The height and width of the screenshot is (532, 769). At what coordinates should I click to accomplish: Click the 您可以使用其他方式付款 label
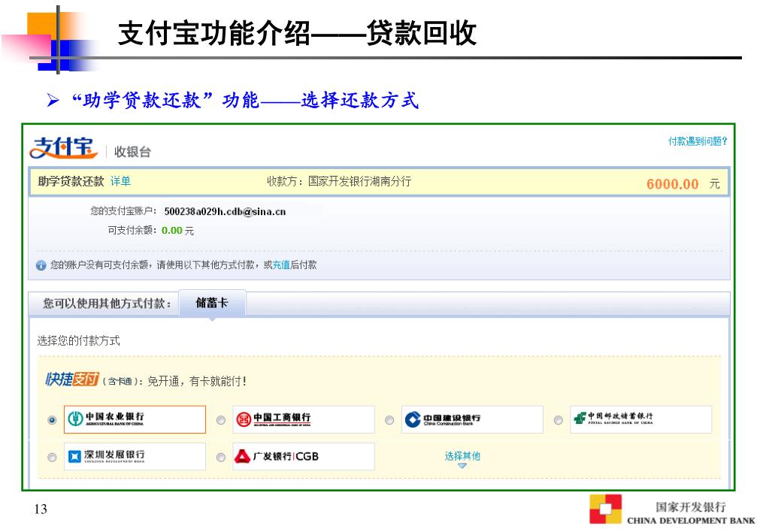[107, 304]
